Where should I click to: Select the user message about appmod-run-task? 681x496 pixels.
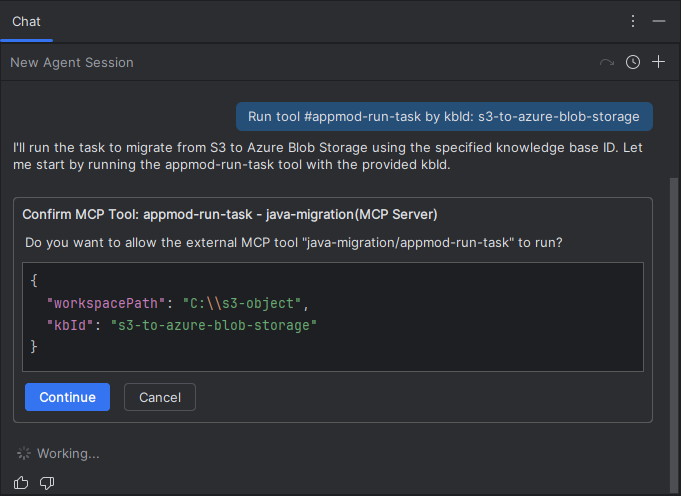pyautogui.click(x=443, y=116)
